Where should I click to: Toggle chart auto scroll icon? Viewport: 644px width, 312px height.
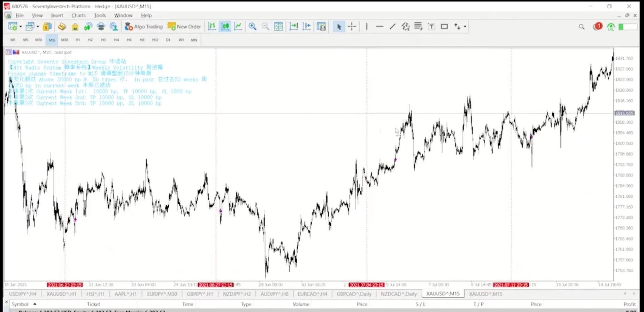[x=293, y=26]
